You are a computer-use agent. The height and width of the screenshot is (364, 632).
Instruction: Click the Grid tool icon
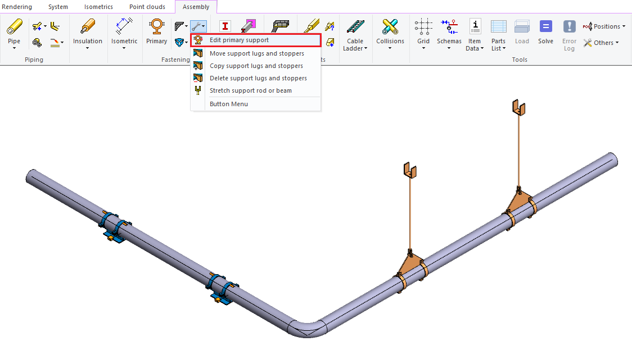[x=423, y=27]
